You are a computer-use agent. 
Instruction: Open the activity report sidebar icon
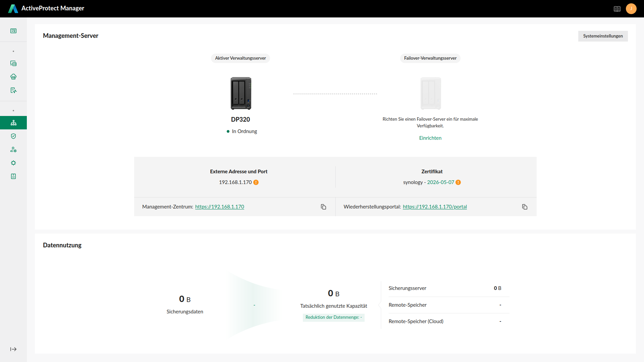(13, 90)
